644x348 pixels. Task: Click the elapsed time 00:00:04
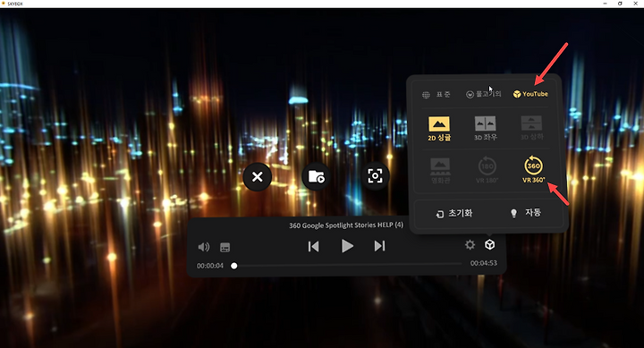pos(210,266)
